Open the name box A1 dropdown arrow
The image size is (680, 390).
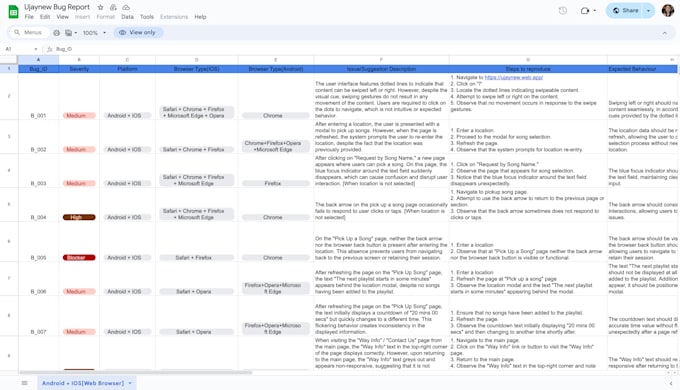click(x=36, y=49)
